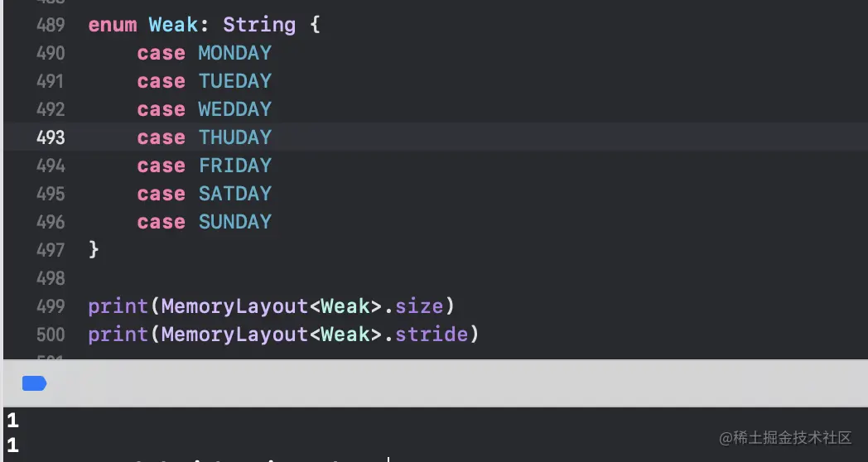
Task: Click line number 499 in gutter
Action: click(x=51, y=306)
